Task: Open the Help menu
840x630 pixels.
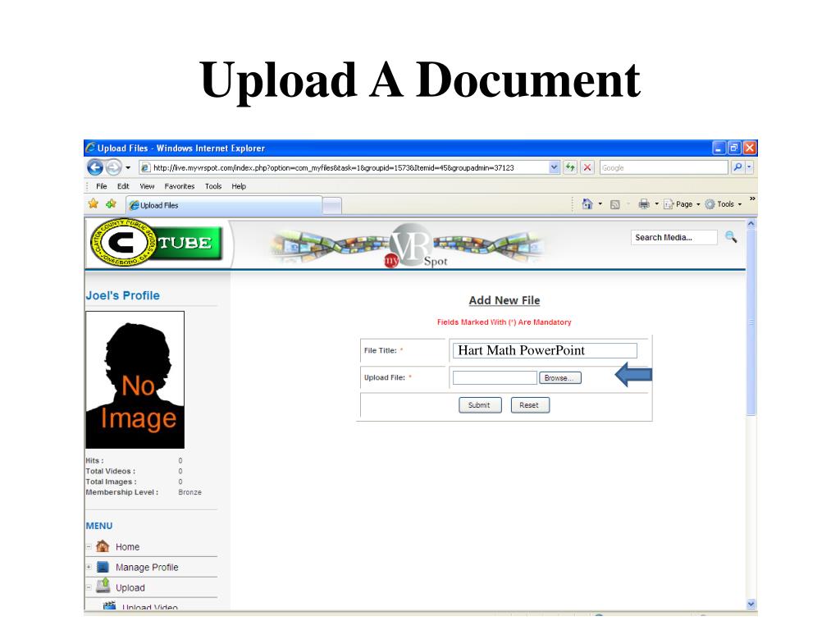Action: click(x=239, y=186)
